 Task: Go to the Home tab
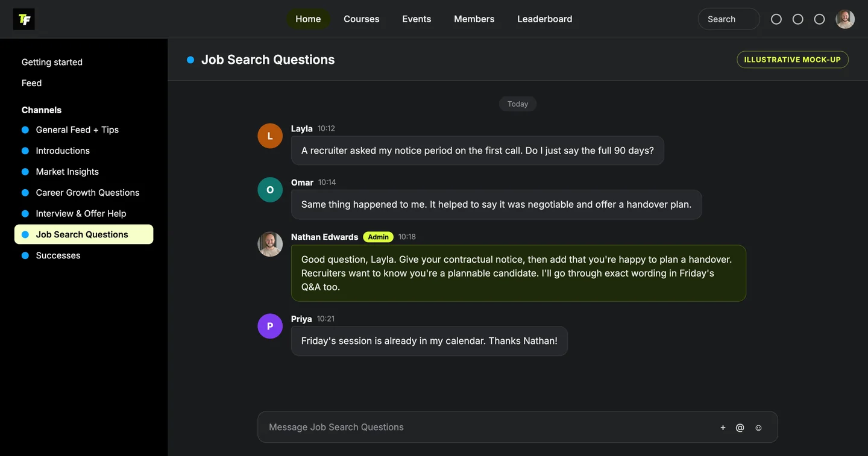coord(308,19)
